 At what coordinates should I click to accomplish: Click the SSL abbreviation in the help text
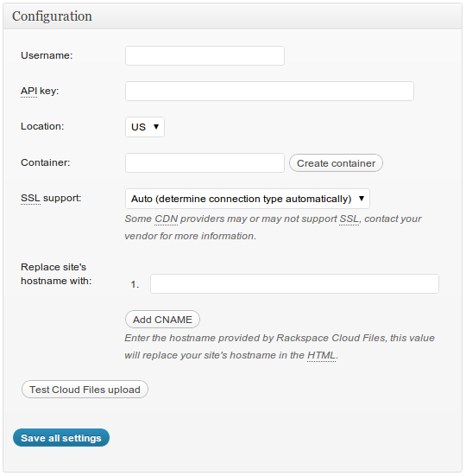349,219
